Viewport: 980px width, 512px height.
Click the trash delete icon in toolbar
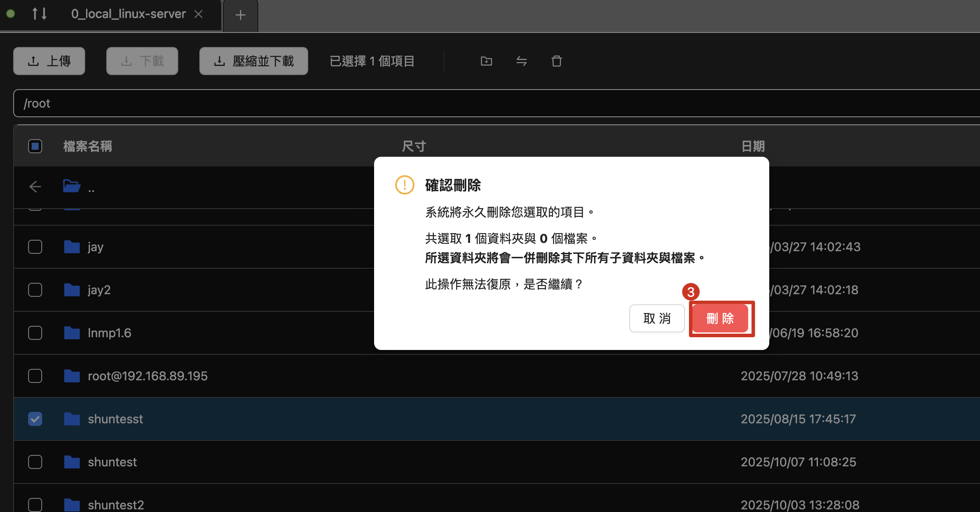click(x=556, y=61)
